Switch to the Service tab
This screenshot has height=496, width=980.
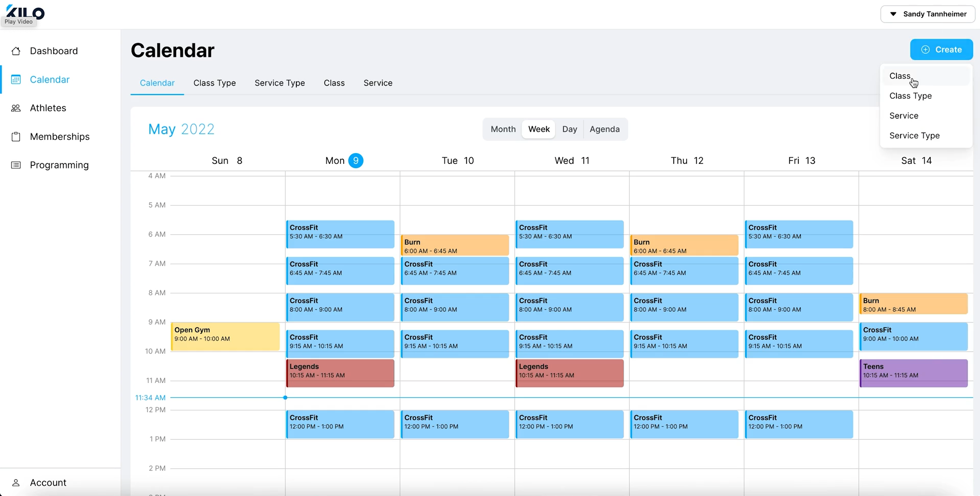378,83
